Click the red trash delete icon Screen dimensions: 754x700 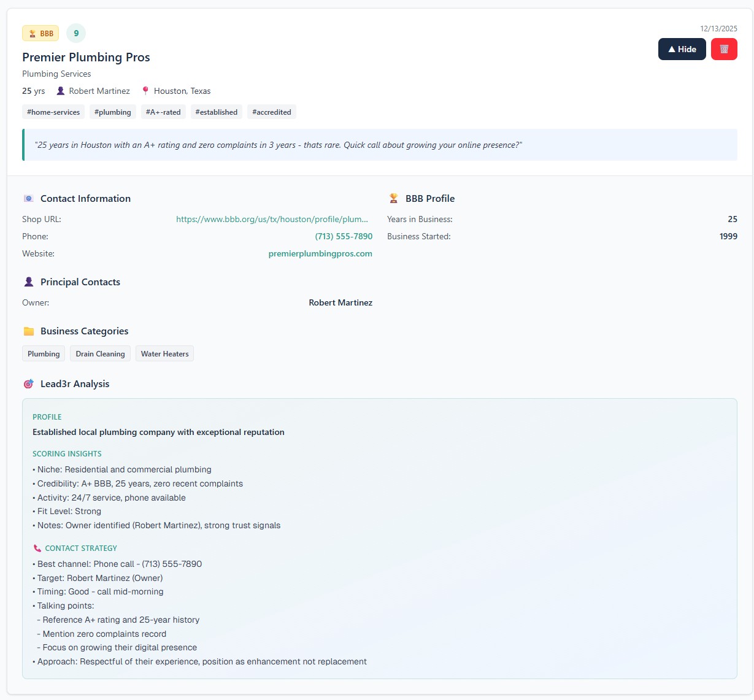tap(724, 49)
